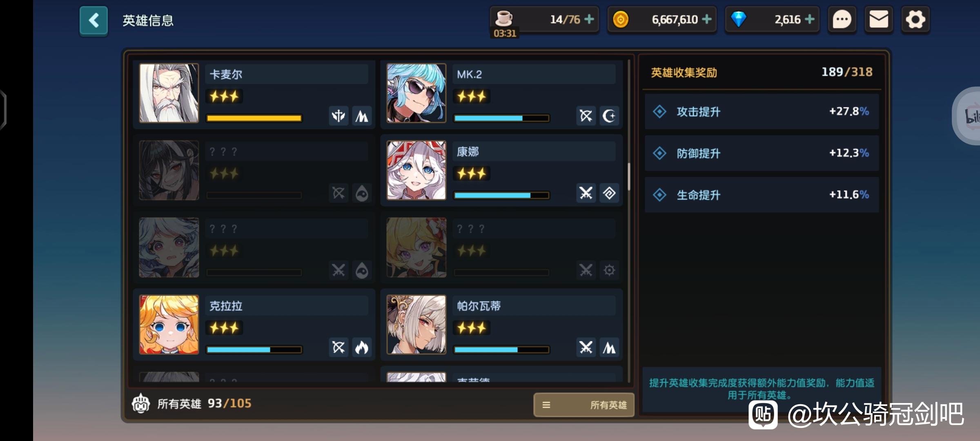Image resolution: width=980 pixels, height=441 pixels.
Task: Click the hero list scrollbar
Action: 629,176
